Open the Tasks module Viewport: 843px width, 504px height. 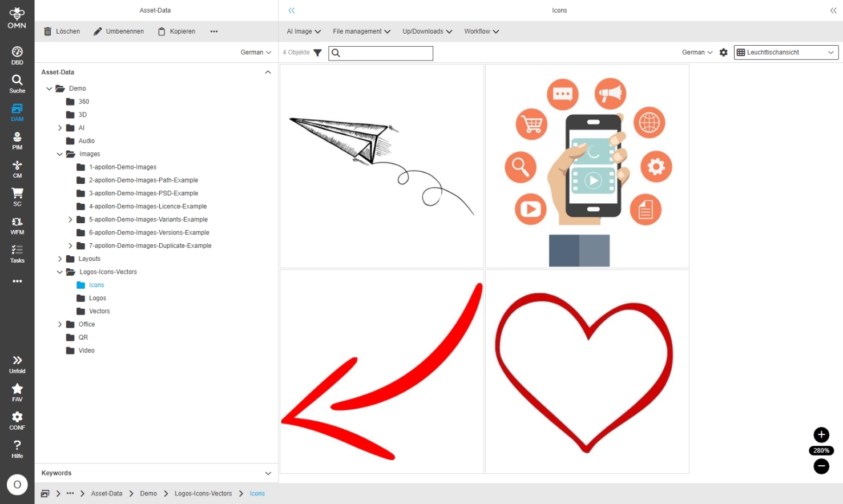click(17, 254)
